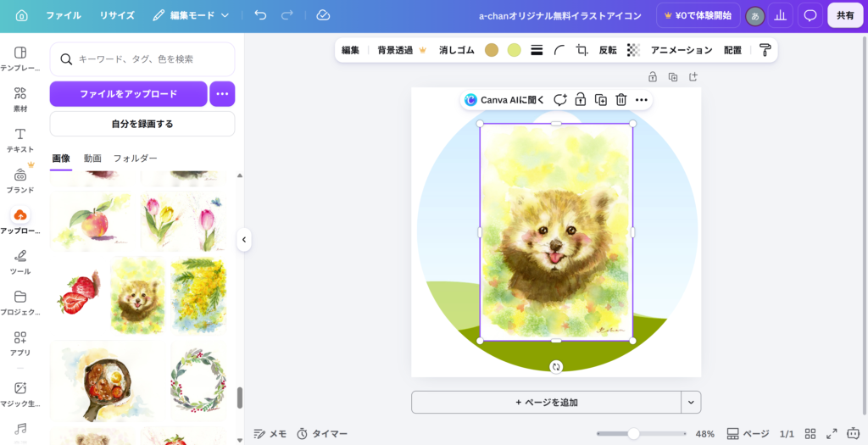The width and height of the screenshot is (868, 445).
Task: Select the tulips illustration thumbnail
Action: click(x=183, y=221)
